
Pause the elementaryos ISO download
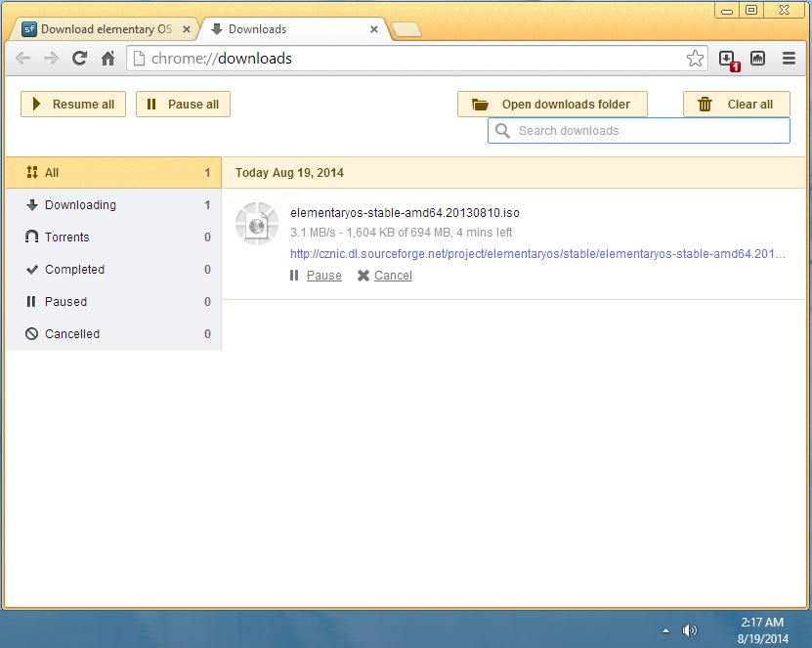(x=316, y=276)
